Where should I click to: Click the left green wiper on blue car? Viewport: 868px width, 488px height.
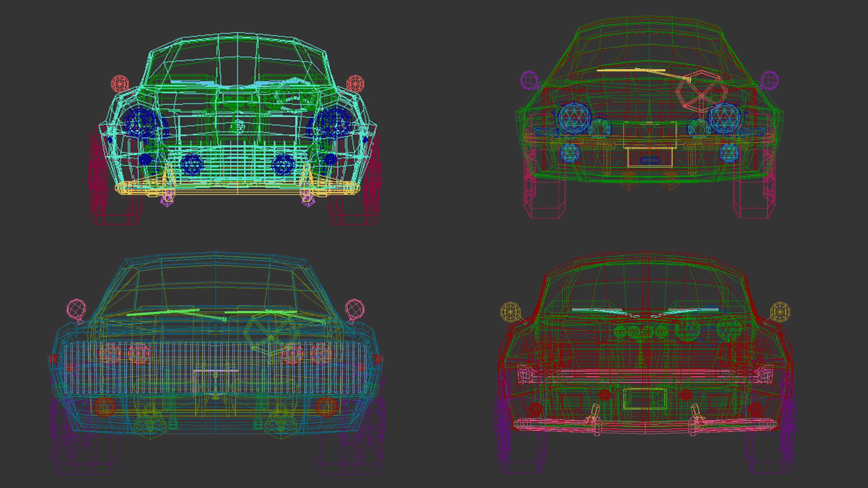pos(163,312)
